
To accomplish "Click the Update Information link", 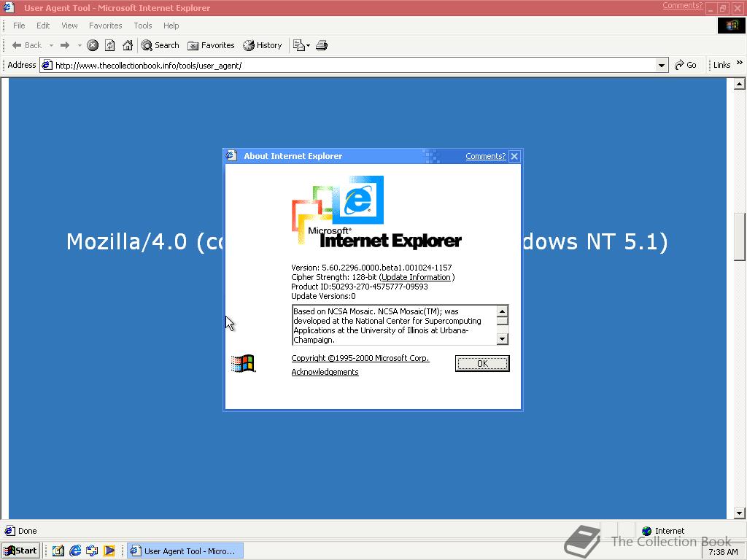I will 416,277.
